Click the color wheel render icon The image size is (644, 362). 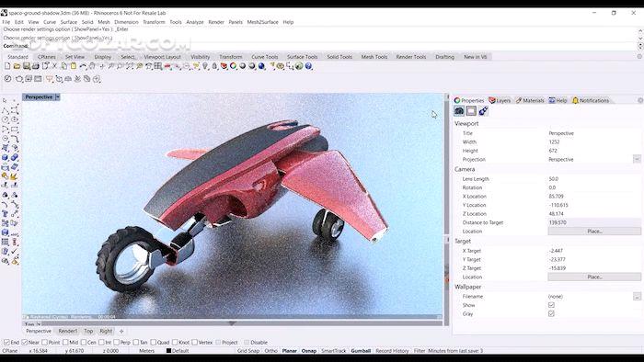click(234, 66)
